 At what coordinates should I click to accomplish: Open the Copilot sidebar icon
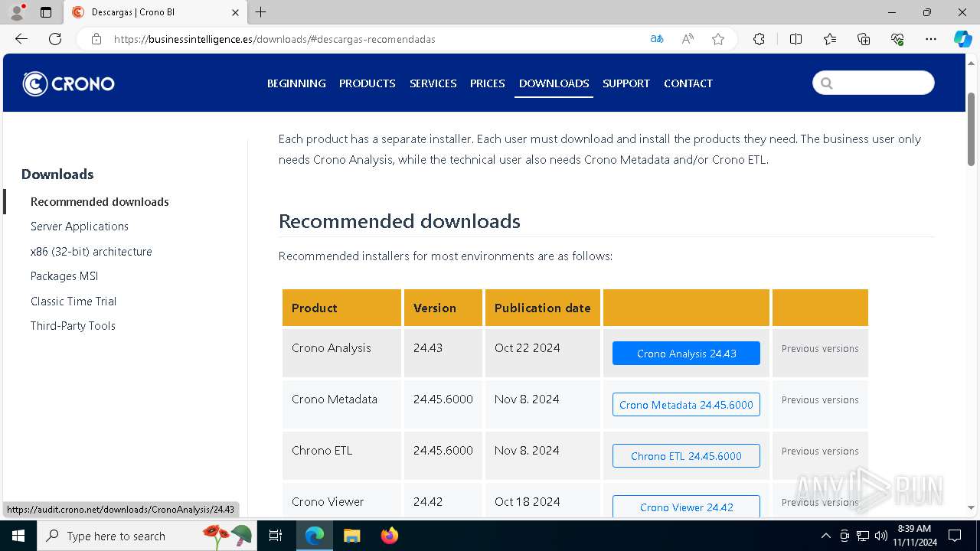pyautogui.click(x=962, y=39)
